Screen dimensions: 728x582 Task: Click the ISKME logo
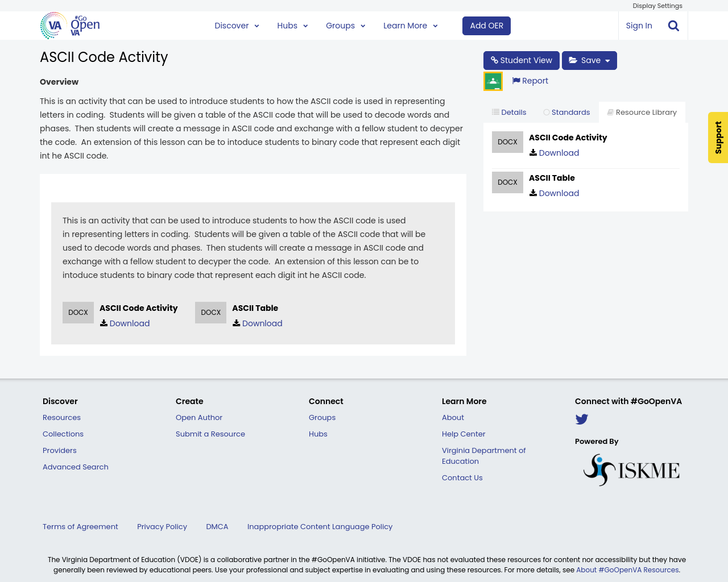click(631, 469)
